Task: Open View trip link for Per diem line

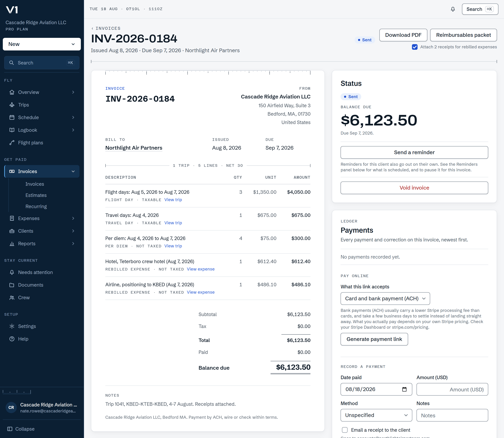Action: click(x=173, y=246)
